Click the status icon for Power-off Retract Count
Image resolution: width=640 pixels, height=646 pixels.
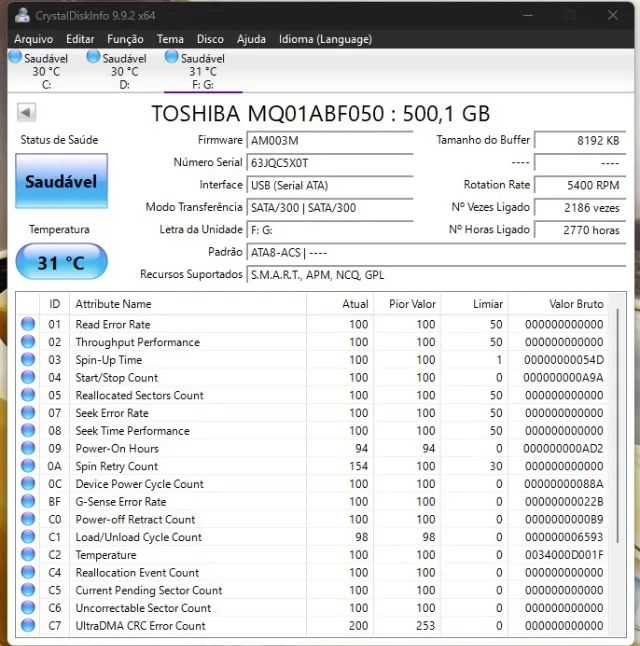click(x=28, y=519)
